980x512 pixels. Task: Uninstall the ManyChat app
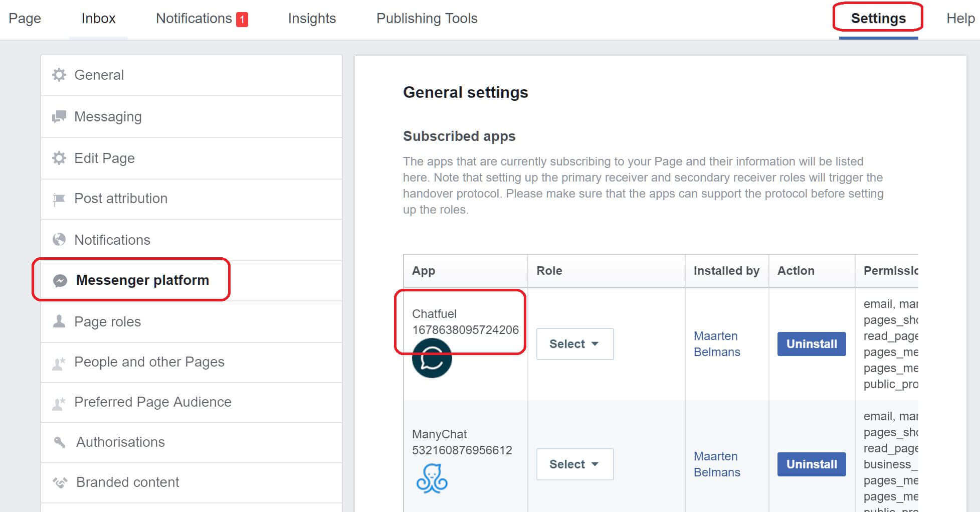[812, 464]
